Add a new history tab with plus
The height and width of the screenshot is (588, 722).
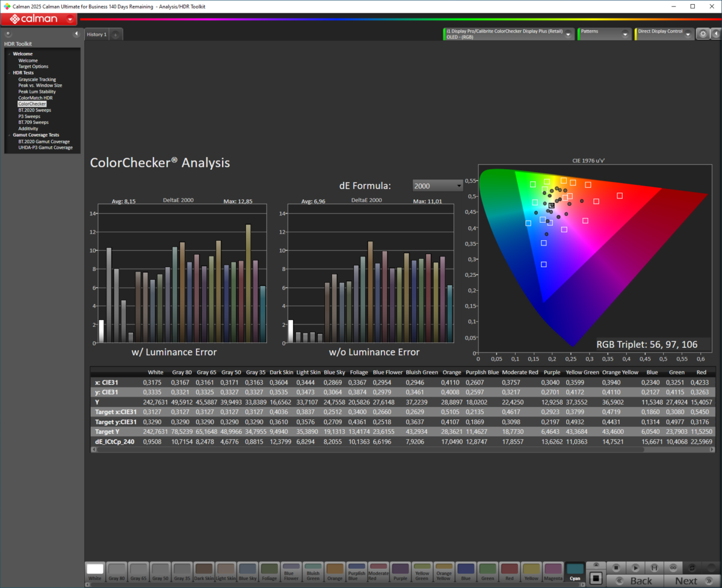(116, 35)
